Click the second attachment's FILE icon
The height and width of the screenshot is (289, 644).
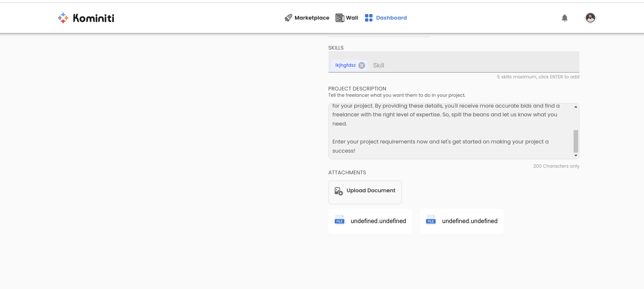click(x=431, y=221)
